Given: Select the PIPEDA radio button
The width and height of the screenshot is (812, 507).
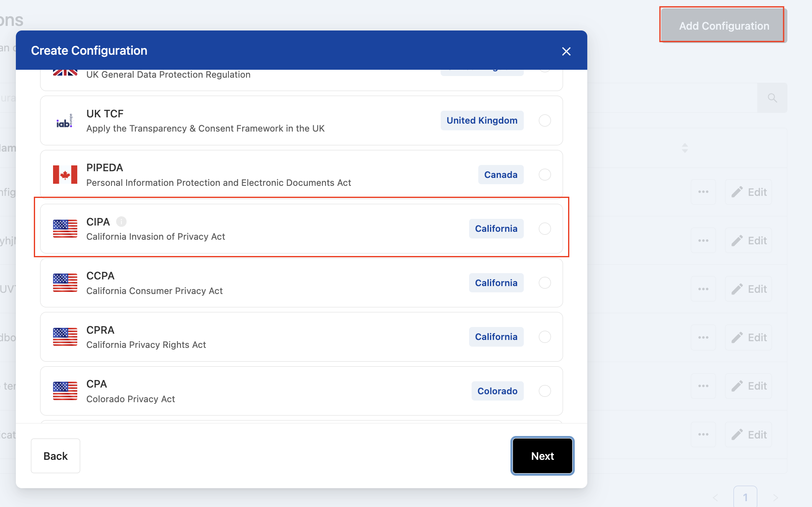Looking at the screenshot, I should click(x=545, y=175).
